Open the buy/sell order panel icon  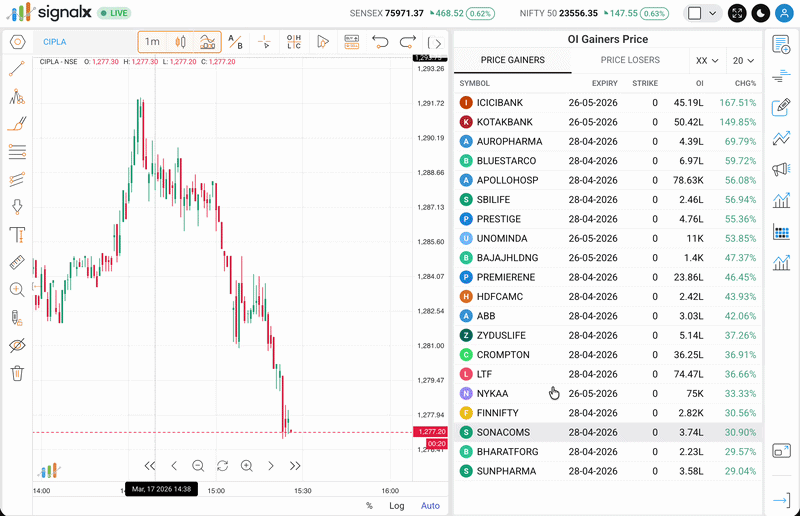coord(352,42)
